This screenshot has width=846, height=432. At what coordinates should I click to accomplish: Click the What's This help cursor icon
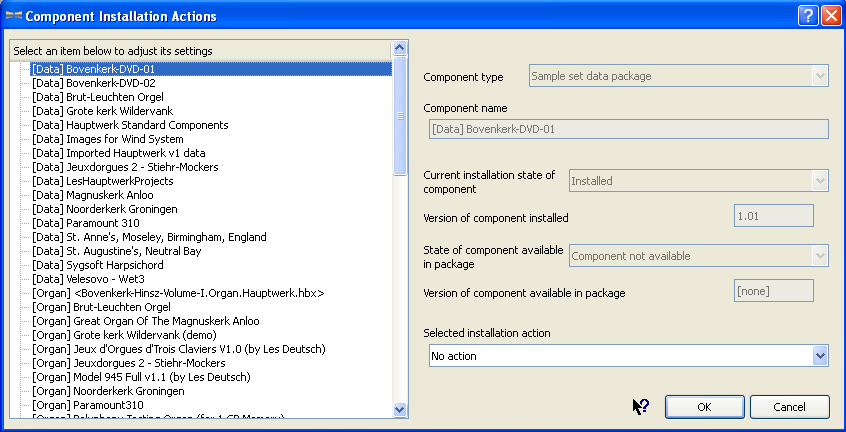640,406
